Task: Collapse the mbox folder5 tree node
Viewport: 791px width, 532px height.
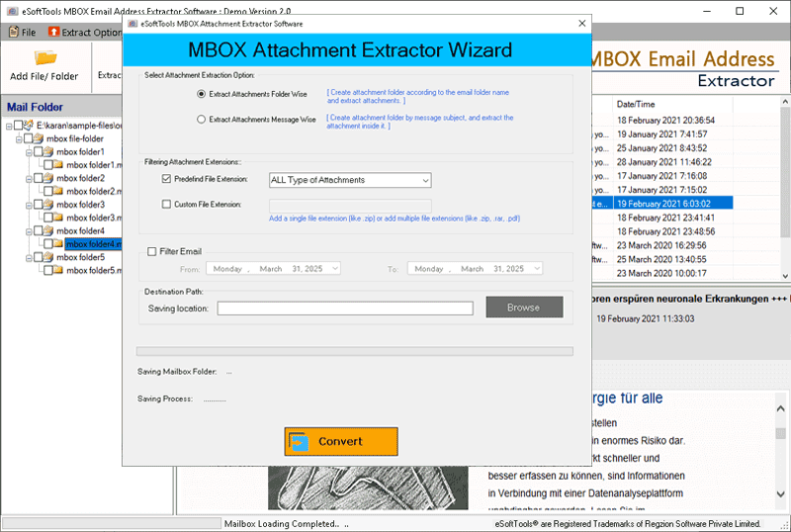Action: coord(30,257)
